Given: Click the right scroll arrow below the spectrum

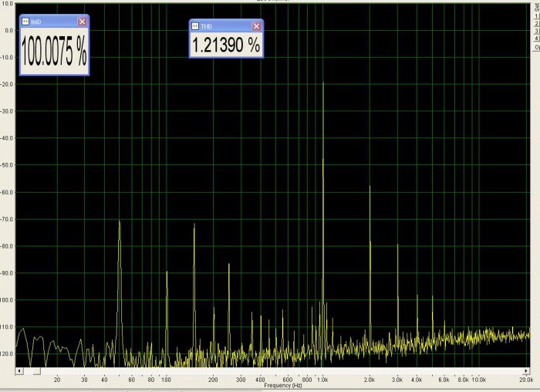Looking at the screenshot, I should pyautogui.click(x=526, y=371).
